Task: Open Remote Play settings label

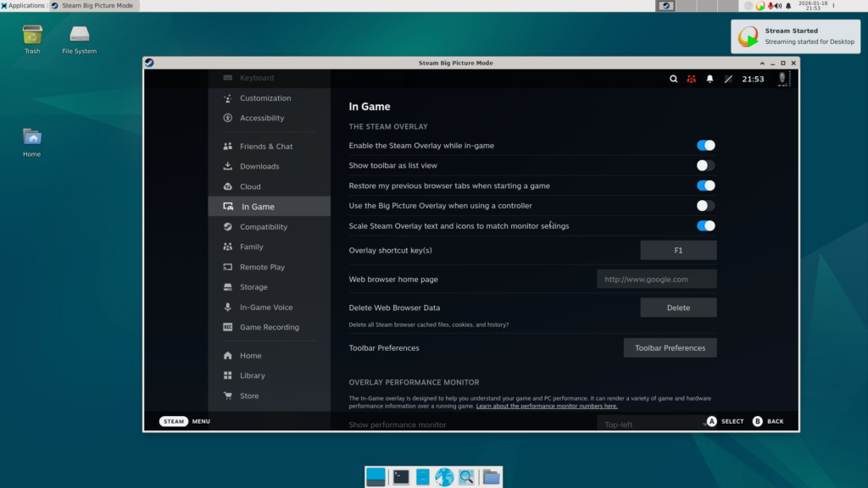Action: (263, 267)
